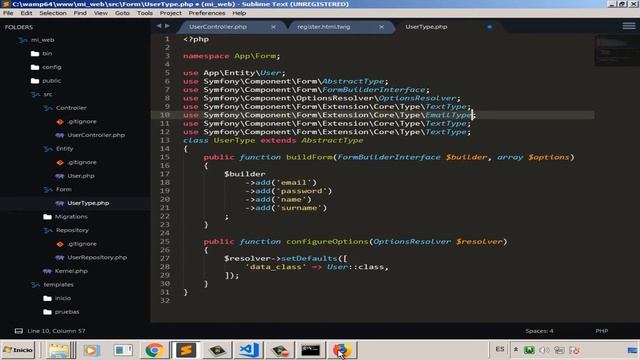Open the Edit menu

(26, 13)
